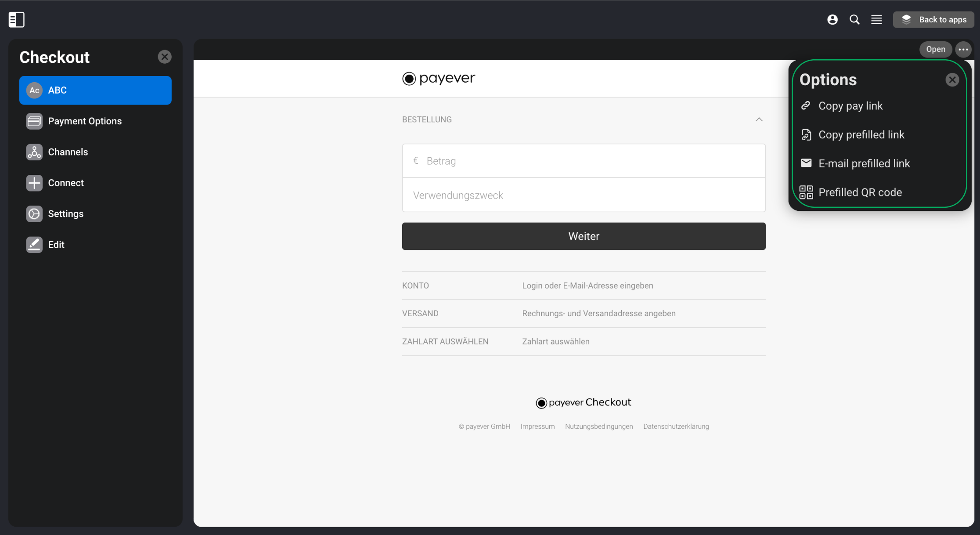Open the Edit section
The width and height of the screenshot is (980, 535).
(x=95, y=244)
